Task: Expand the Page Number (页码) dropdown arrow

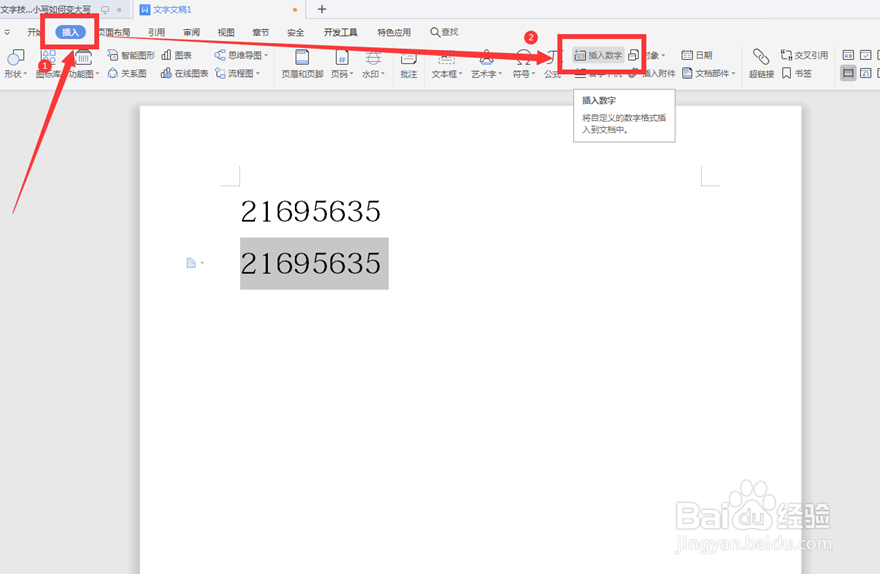Action: (x=351, y=74)
